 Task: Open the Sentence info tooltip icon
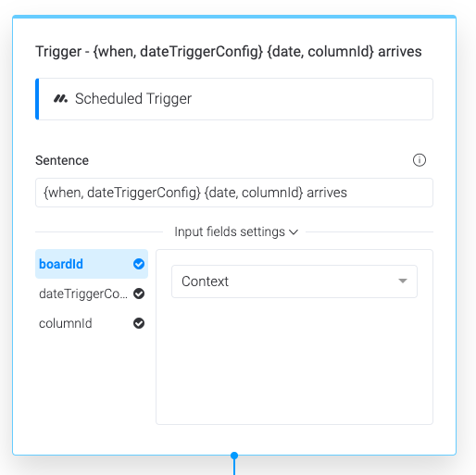click(420, 160)
